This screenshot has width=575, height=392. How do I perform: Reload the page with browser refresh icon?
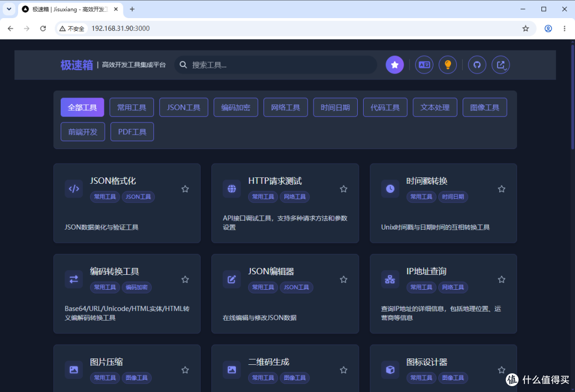43,28
